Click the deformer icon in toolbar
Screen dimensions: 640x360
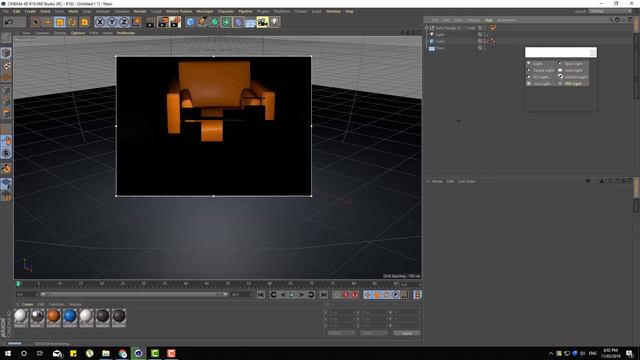pos(238,22)
